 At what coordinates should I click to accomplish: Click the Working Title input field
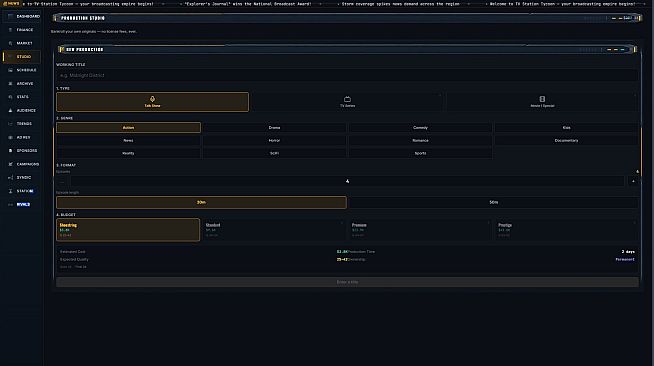(x=347, y=75)
